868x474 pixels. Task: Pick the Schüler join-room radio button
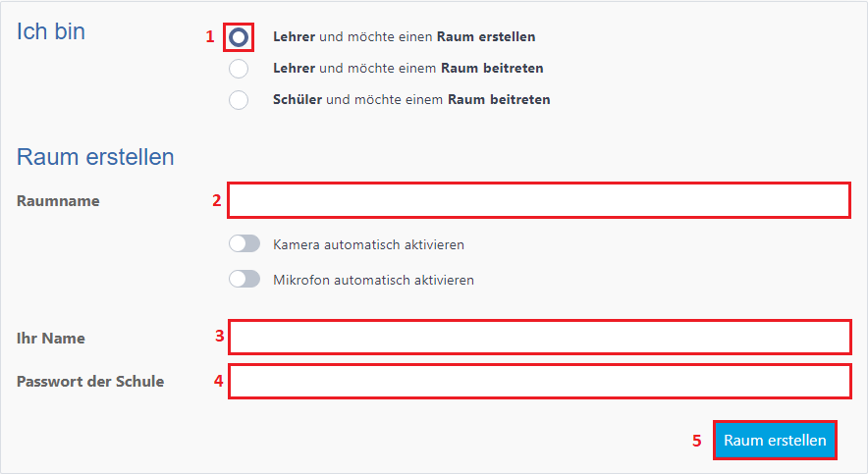[x=239, y=100]
